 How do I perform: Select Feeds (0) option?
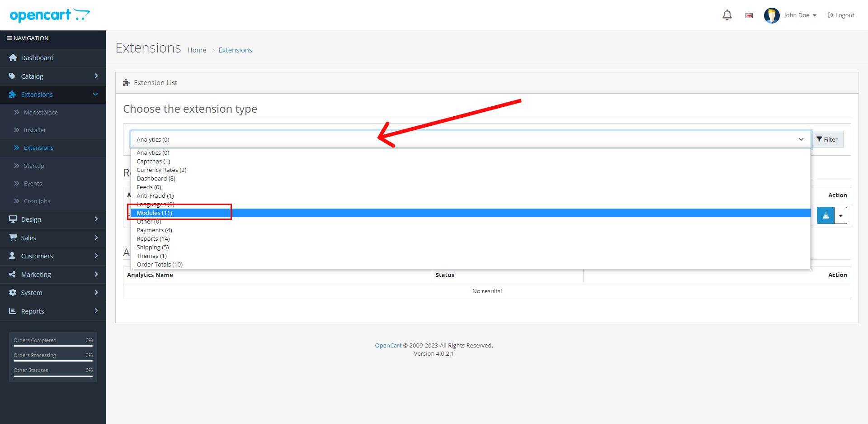click(x=471, y=187)
